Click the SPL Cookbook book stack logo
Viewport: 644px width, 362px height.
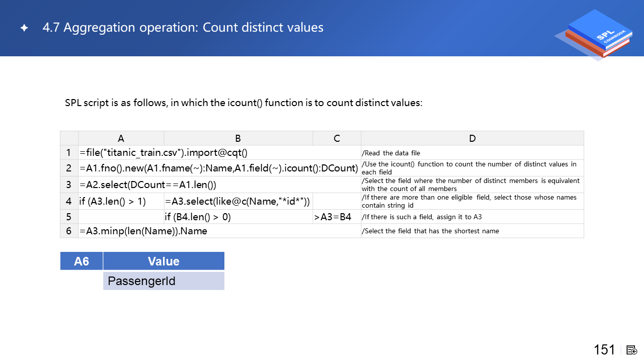tap(596, 34)
